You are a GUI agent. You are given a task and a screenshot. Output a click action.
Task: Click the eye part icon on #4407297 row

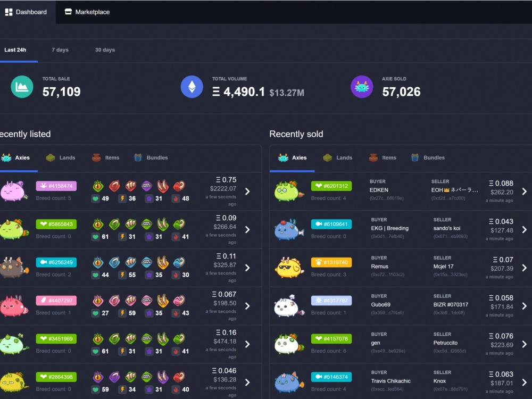pyautogui.click(x=98, y=300)
